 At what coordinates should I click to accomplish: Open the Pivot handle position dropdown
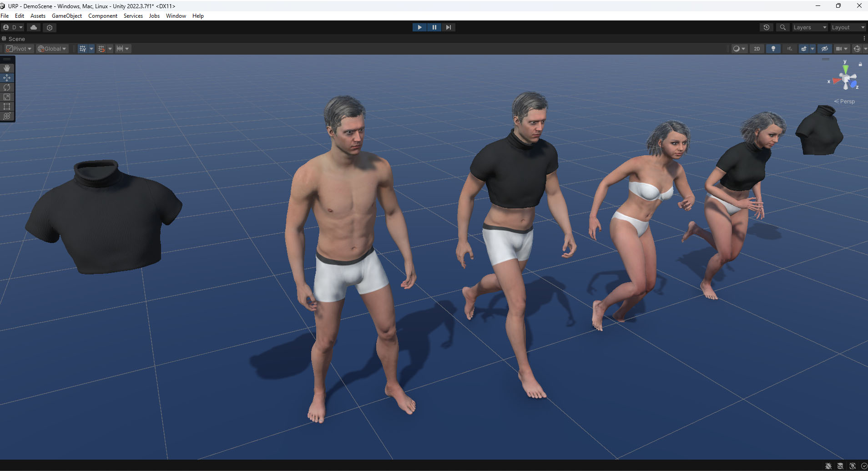[x=19, y=48]
